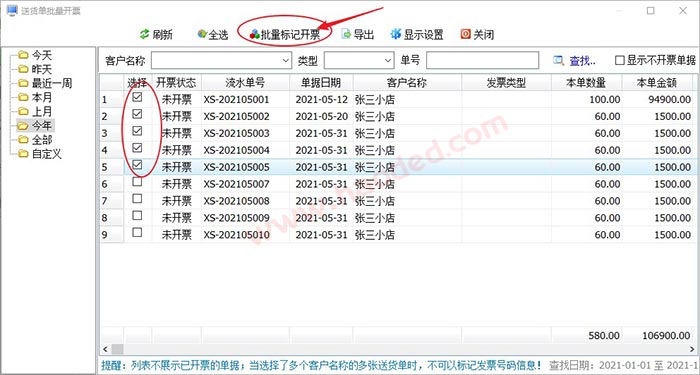Click the 单据日期 column header
Screen dimensions: 700x375
click(x=321, y=83)
